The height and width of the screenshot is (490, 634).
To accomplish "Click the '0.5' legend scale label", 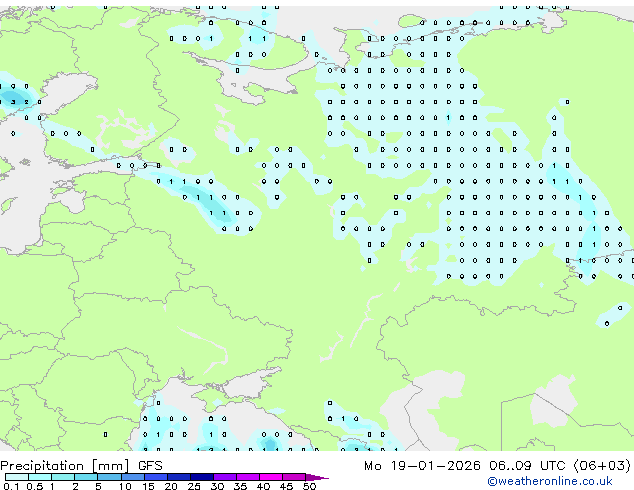I will tap(35, 486).
